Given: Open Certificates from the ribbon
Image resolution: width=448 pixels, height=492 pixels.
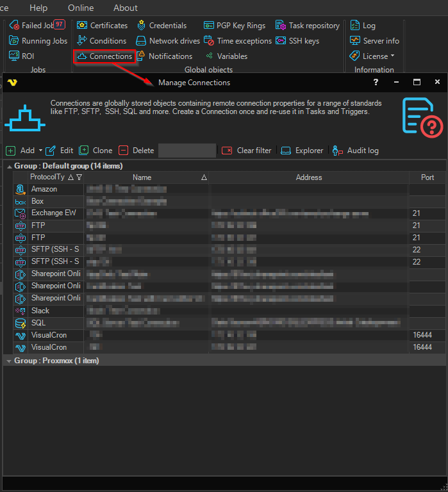Looking at the screenshot, I should pos(103,26).
